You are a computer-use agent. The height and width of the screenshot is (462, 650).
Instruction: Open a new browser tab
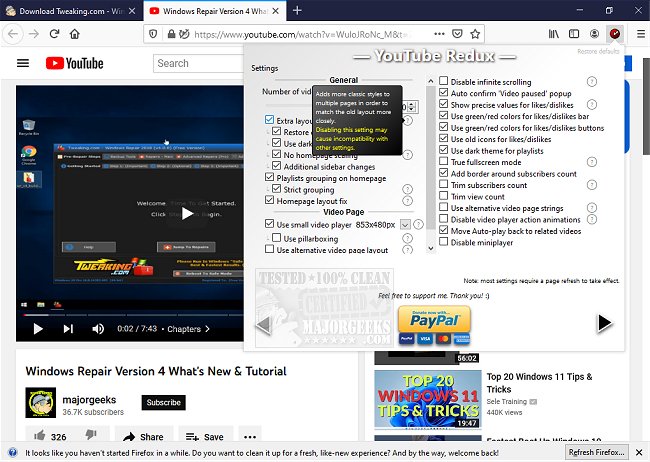coord(297,11)
